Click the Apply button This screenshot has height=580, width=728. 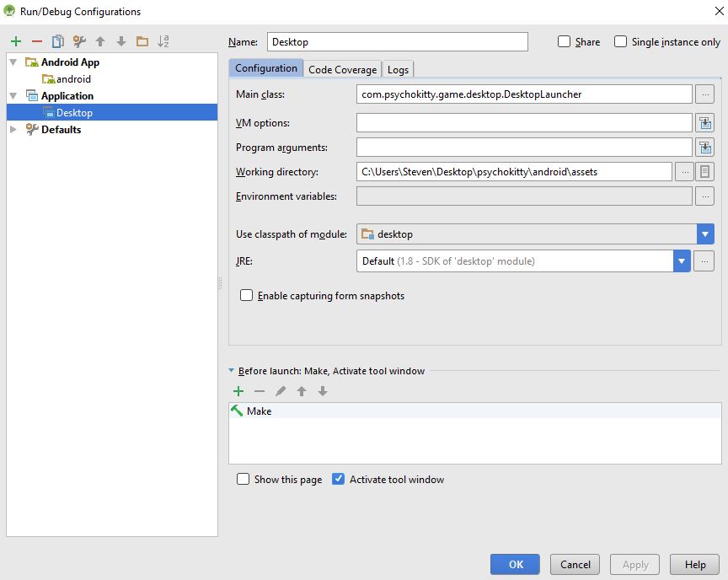tap(635, 564)
